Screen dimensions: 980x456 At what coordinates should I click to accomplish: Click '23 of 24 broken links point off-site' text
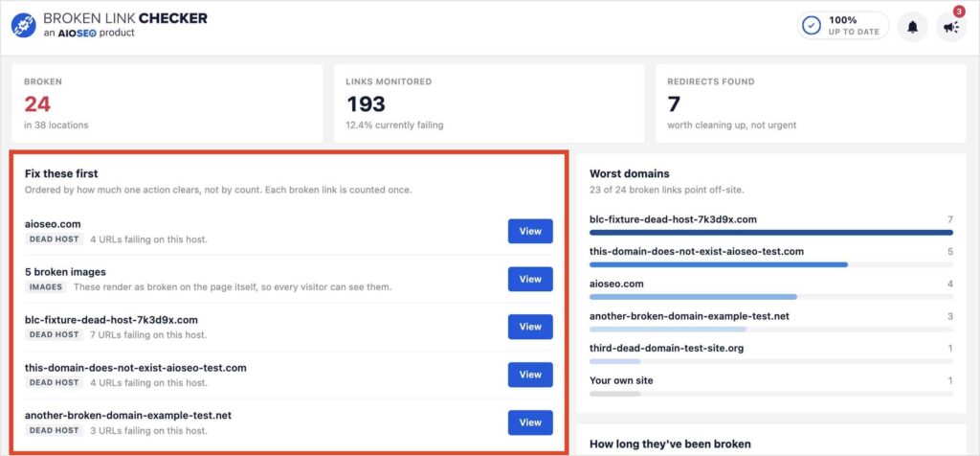click(667, 189)
